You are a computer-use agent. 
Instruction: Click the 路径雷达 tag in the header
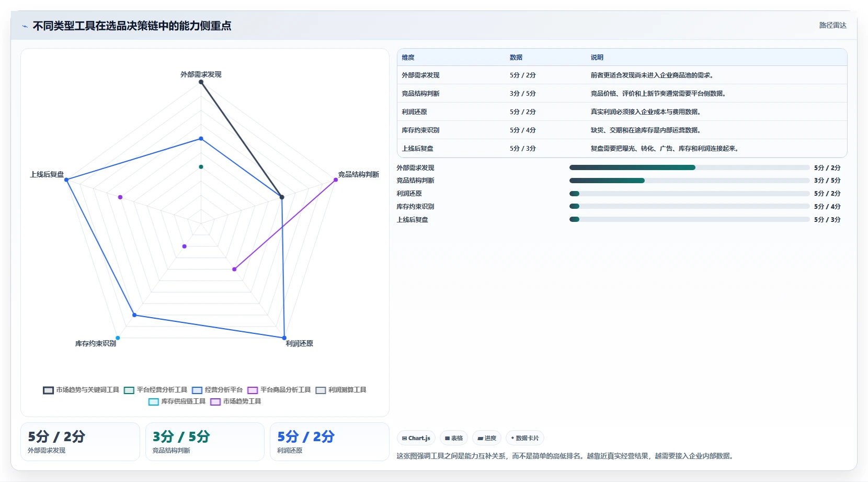(x=832, y=25)
